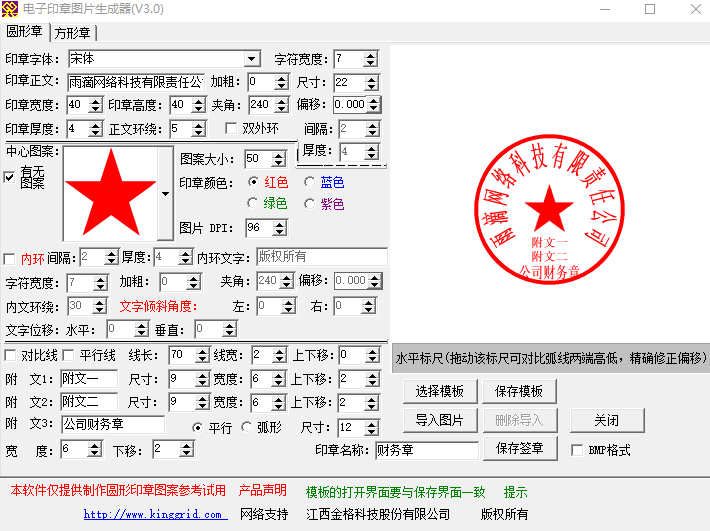Minimize the 电子印章图片生成器 window
The height and width of the screenshot is (531, 710).
pos(605,9)
